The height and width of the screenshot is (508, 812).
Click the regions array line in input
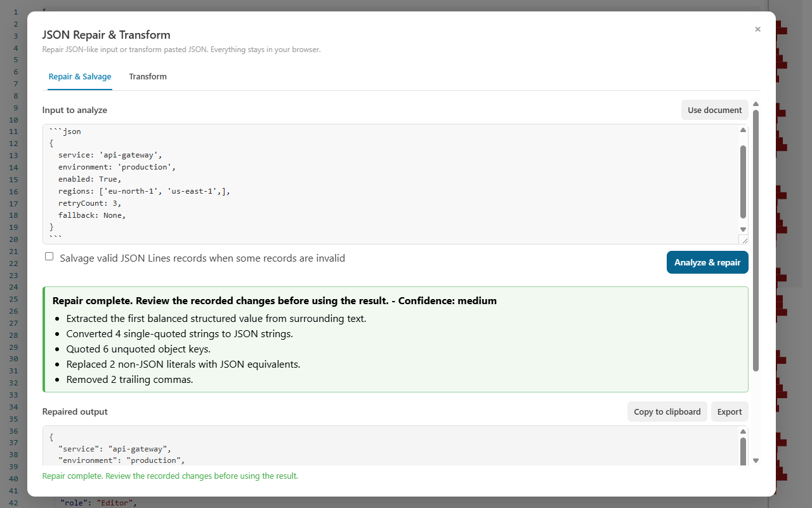coord(144,191)
